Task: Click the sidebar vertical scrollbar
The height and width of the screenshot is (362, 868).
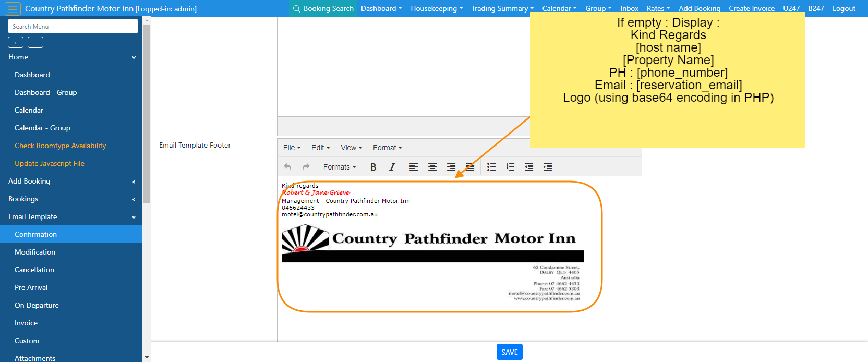Action: coord(147,113)
